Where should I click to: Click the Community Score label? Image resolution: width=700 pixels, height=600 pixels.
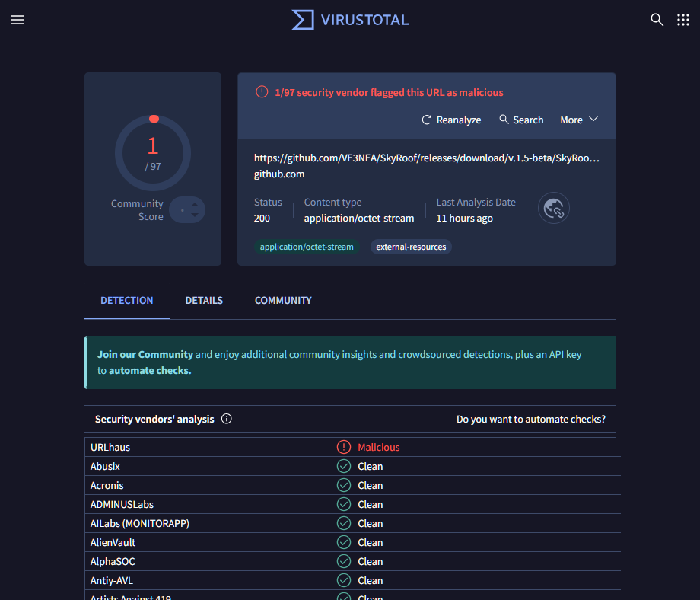coord(137,210)
